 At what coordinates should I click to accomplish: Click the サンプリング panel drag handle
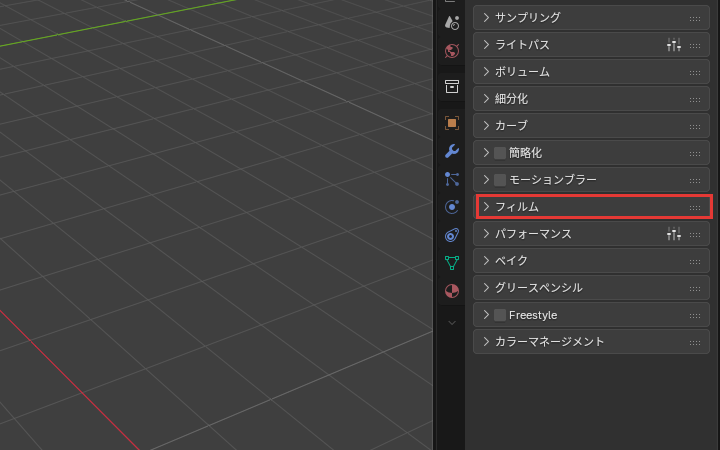(x=695, y=19)
